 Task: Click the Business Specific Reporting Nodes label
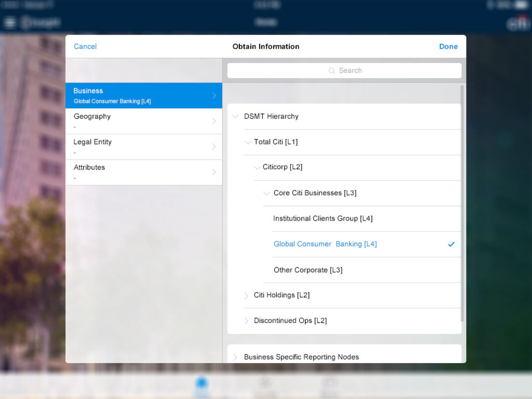pyautogui.click(x=301, y=357)
